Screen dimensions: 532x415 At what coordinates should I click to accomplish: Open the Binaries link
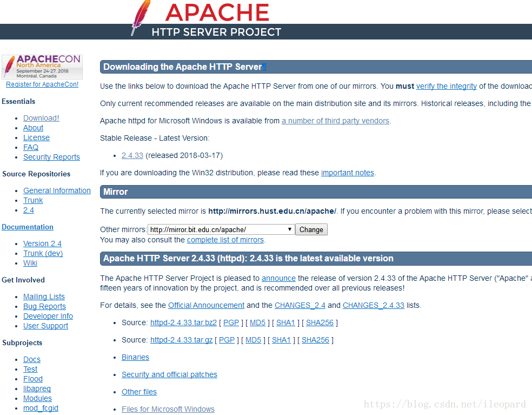(x=135, y=357)
